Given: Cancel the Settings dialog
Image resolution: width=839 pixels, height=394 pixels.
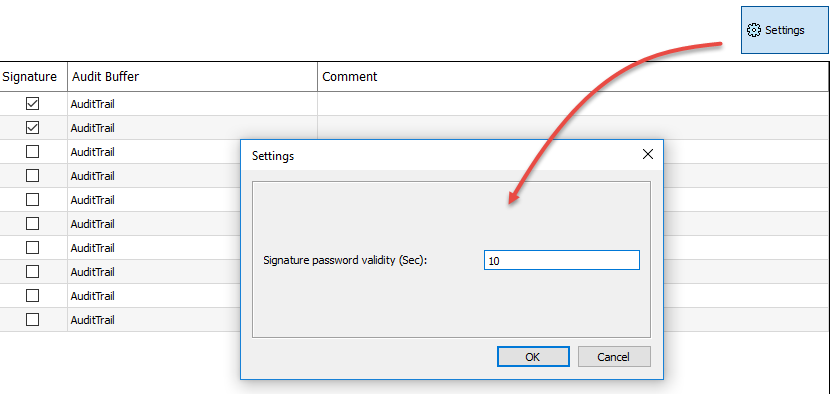Looking at the screenshot, I should [x=614, y=357].
